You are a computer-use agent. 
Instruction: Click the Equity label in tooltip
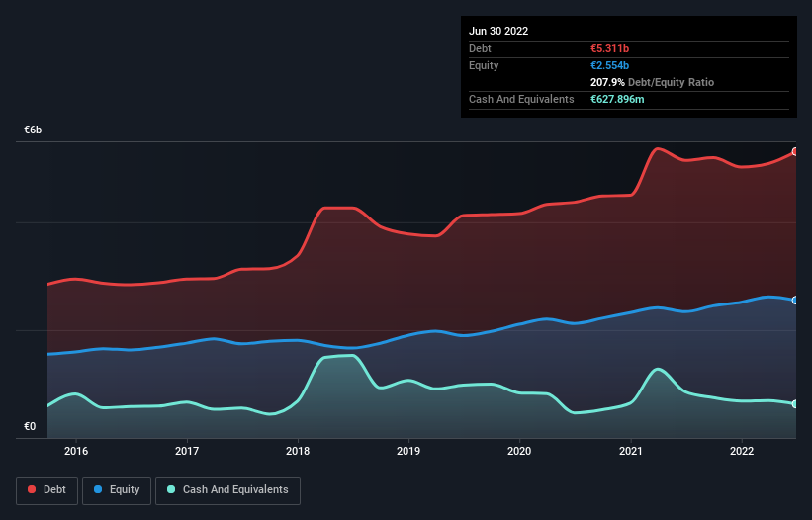pyautogui.click(x=484, y=65)
